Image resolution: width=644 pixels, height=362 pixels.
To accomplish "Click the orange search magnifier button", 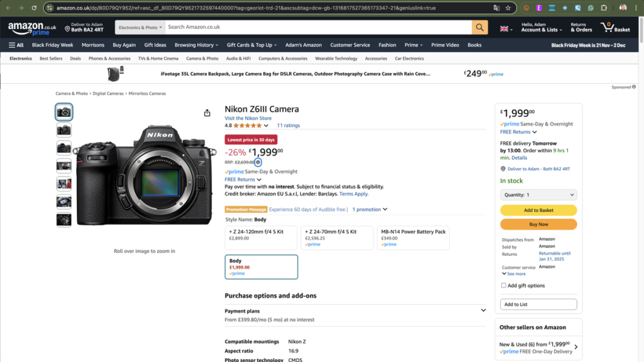I will (480, 27).
